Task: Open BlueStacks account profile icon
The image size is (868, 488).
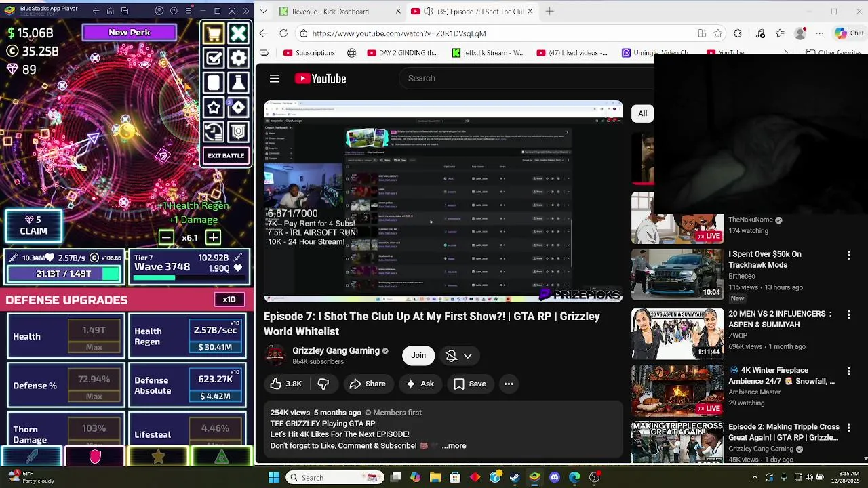Action: pos(159,11)
